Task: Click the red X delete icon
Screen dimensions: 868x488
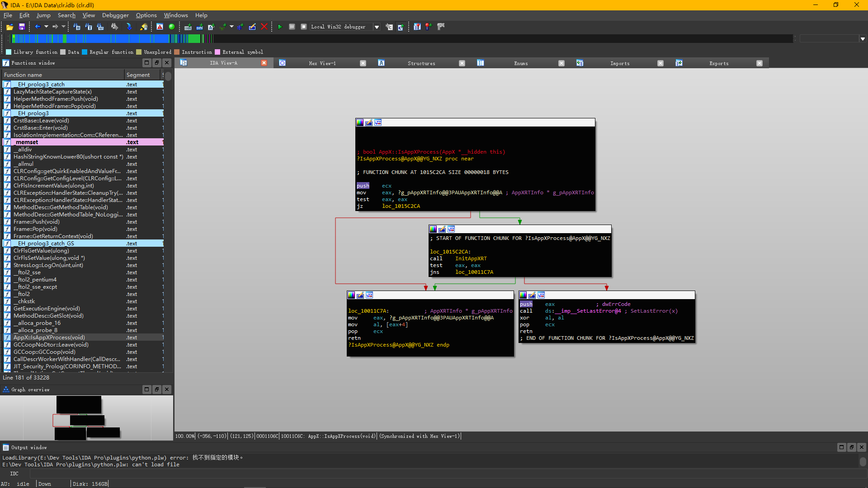Action: [x=264, y=27]
